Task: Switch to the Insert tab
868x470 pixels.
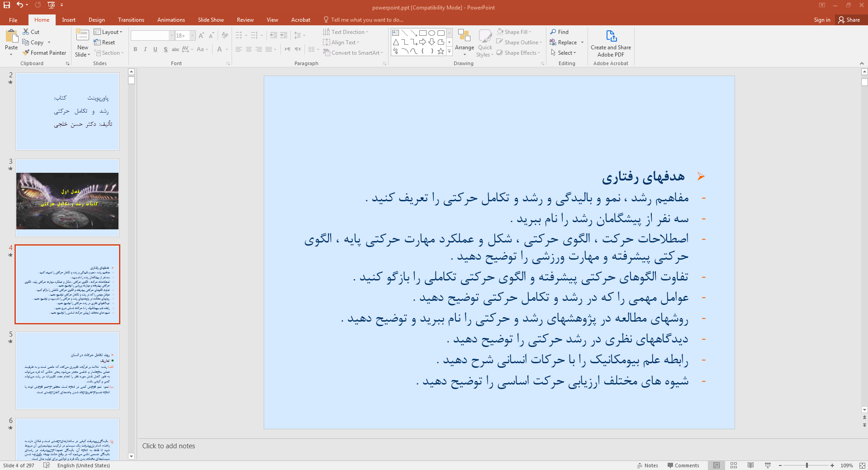Action: 69,20
